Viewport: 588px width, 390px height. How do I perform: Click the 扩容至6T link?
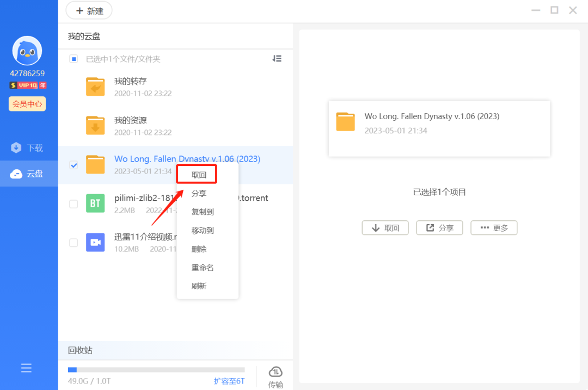point(229,381)
